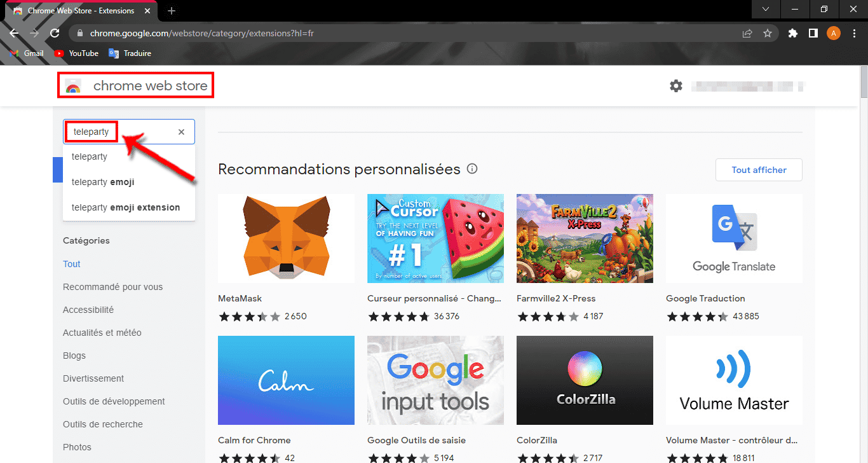868x463 pixels.
Task: Click the Recommandations personnalisées heading
Action: pos(339,169)
